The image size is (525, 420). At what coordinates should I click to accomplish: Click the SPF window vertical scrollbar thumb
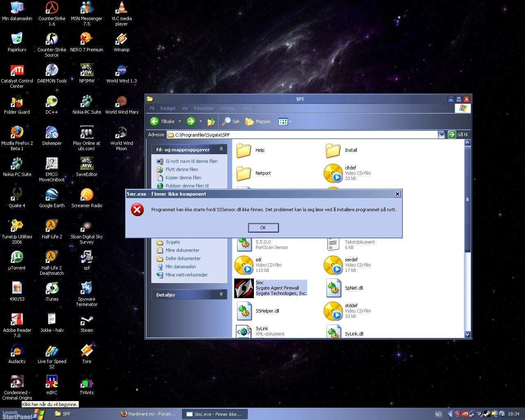tap(467, 199)
